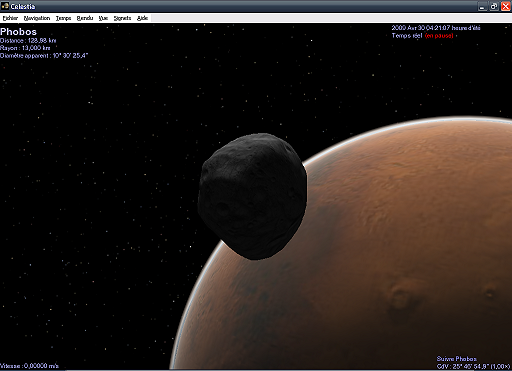Open the Fichier menu
The image size is (512, 371).
click(10, 18)
